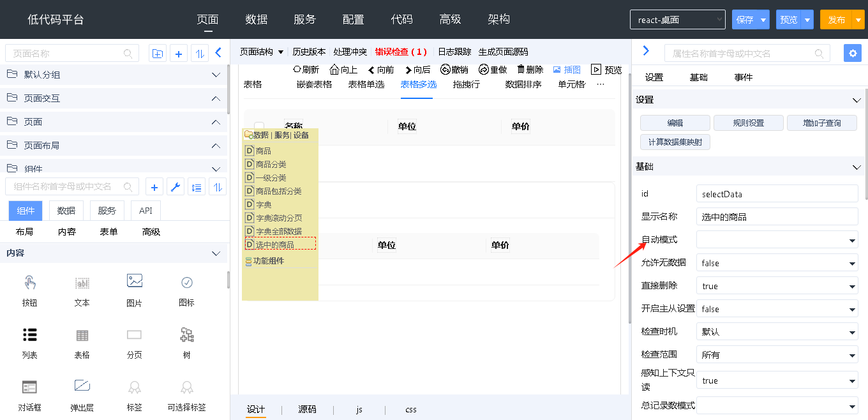This screenshot has height=420, width=868.
Task: Click the 计算数据集映射 button
Action: pos(675,142)
